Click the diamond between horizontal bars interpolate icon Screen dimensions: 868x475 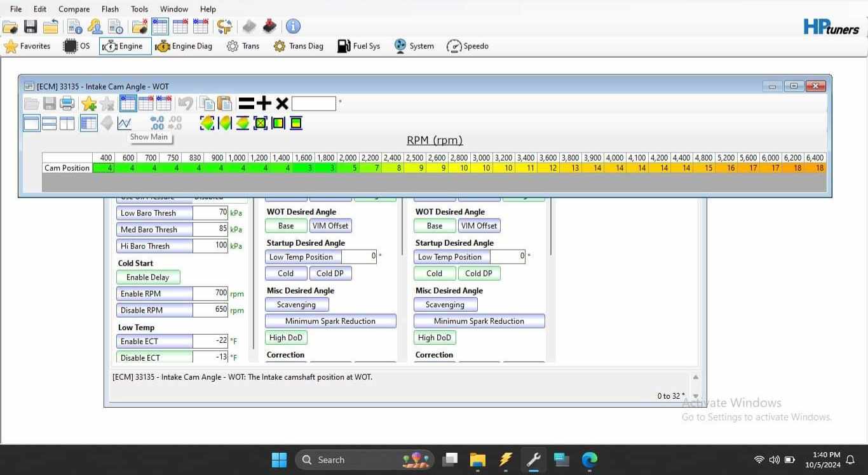tap(243, 123)
